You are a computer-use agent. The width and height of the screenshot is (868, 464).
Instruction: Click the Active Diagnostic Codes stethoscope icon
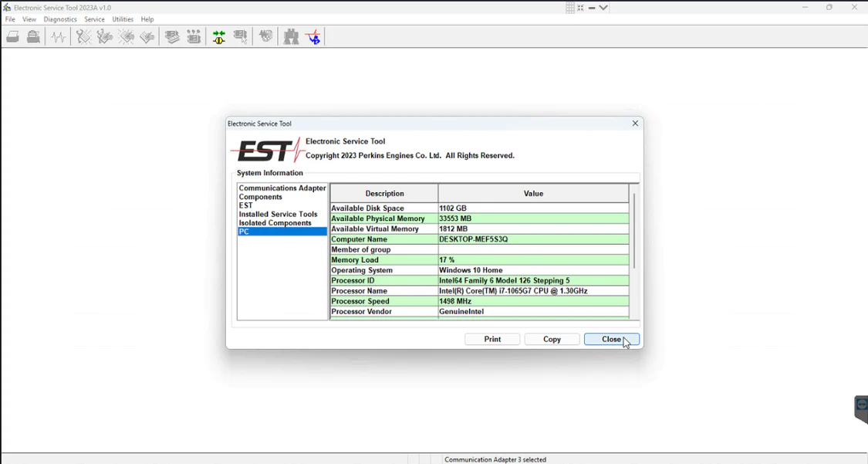tap(83, 37)
